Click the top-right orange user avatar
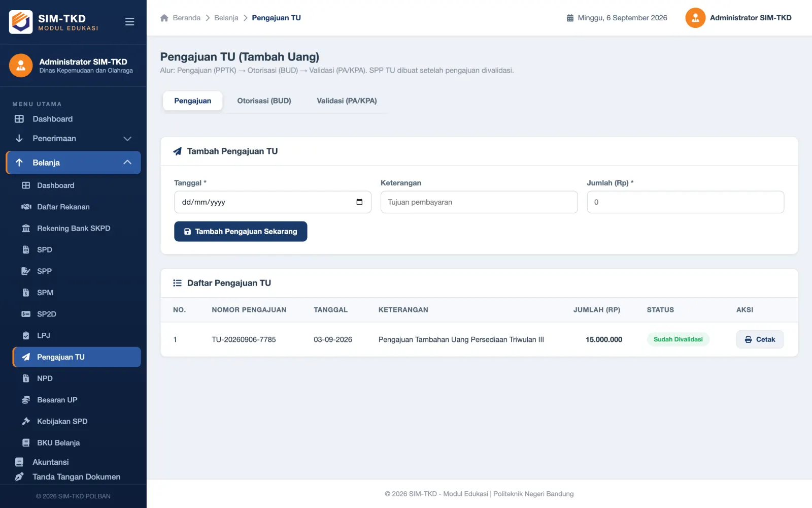Image resolution: width=812 pixels, height=508 pixels. click(695, 18)
